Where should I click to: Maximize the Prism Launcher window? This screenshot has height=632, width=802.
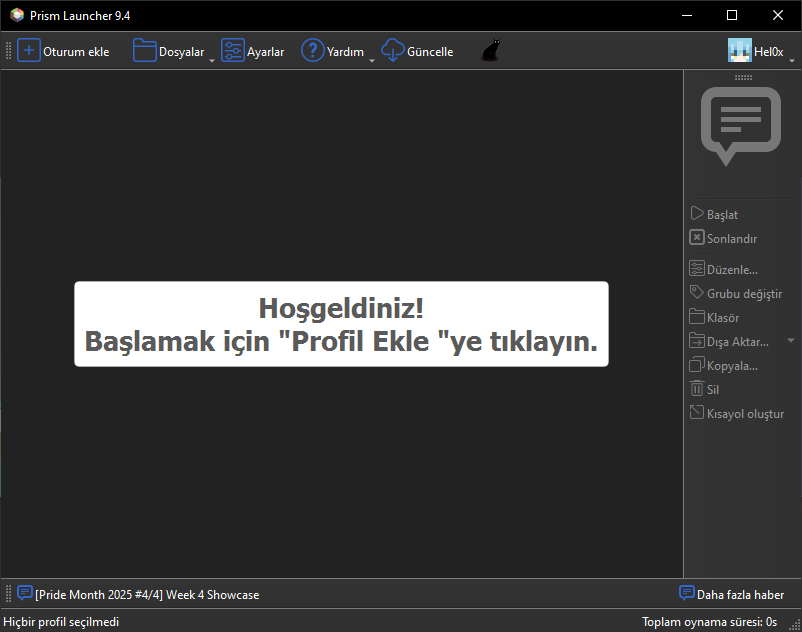point(732,15)
